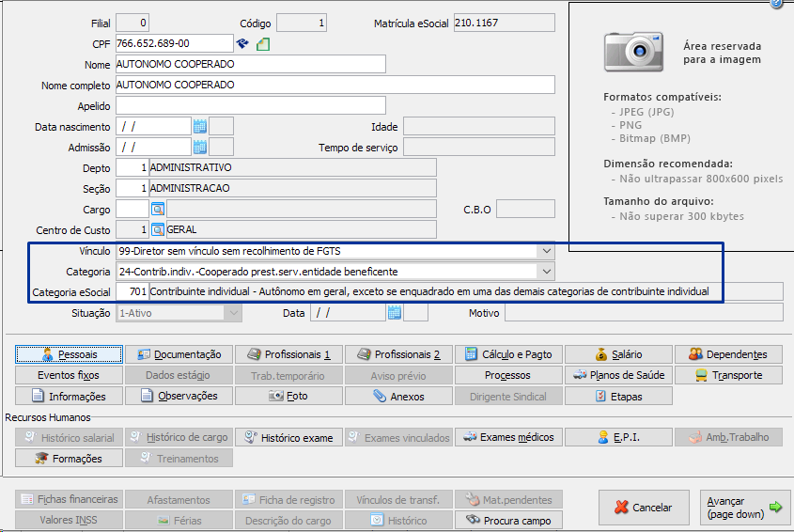Open the Salário tab
The image size is (794, 532).
point(618,354)
